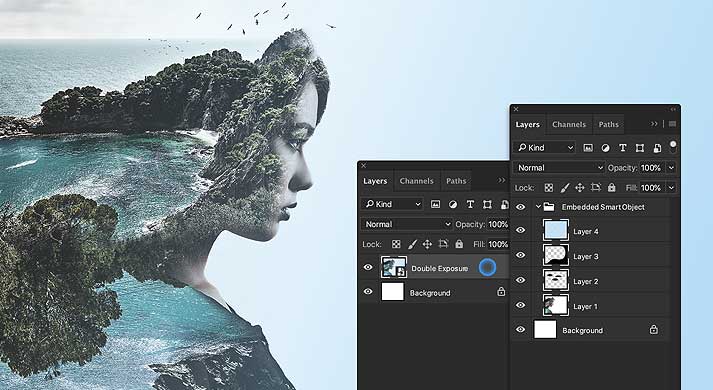713x390 pixels.
Task: Select pixel layer filter in Double Exposure panel
Action: [435, 205]
